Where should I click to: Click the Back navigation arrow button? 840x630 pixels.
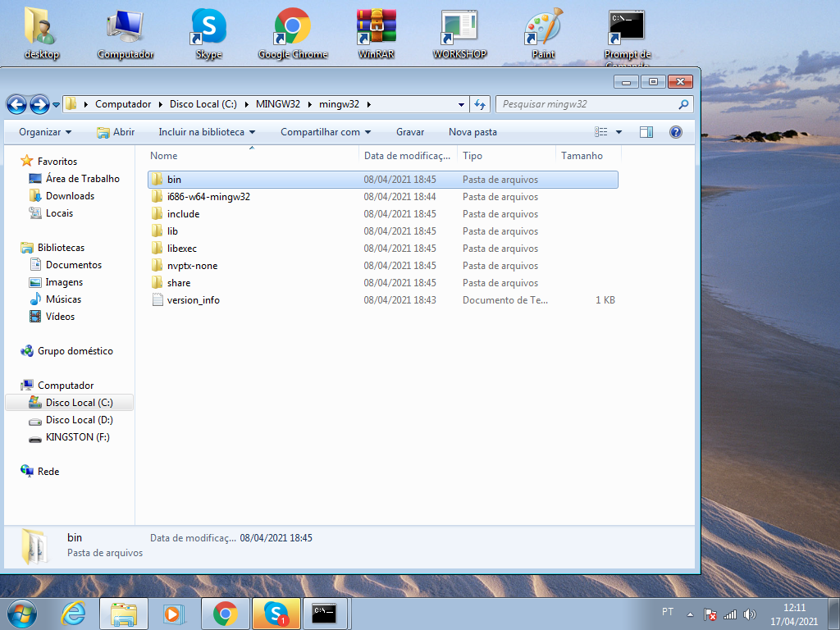(x=16, y=104)
